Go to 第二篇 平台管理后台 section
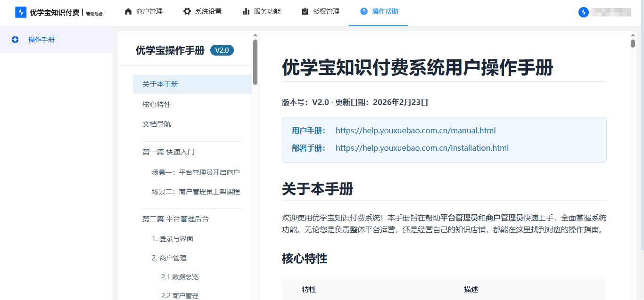The image size is (644, 300). point(175,219)
